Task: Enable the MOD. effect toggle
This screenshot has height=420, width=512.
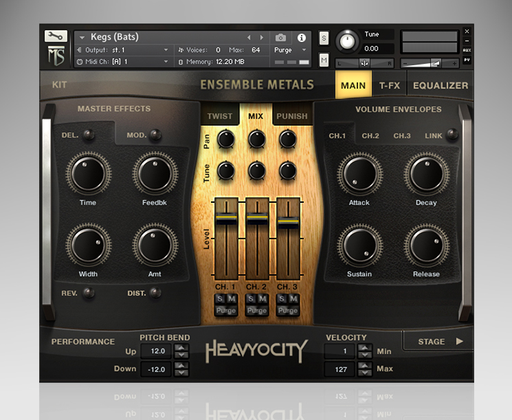Action: point(155,135)
